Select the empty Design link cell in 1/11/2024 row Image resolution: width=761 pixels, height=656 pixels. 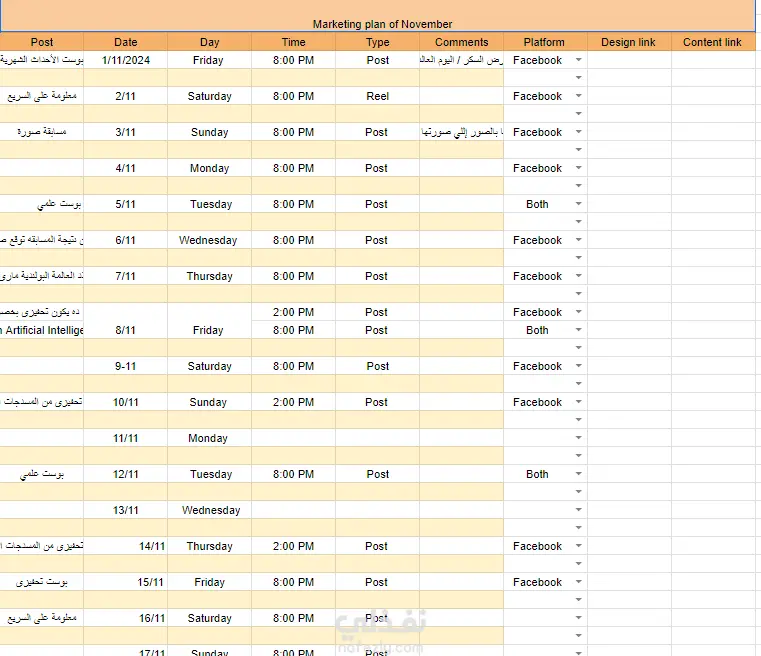click(629, 60)
